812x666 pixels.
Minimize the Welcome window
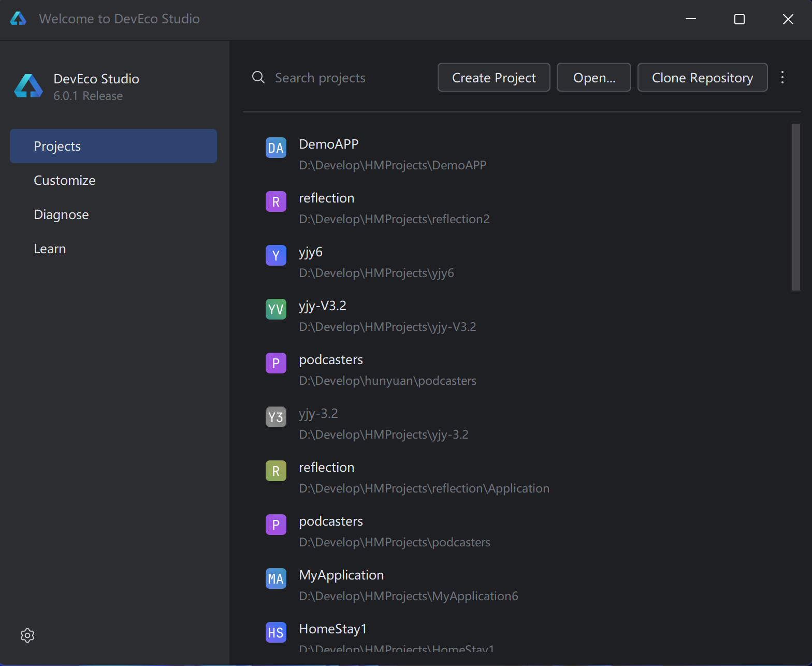pyautogui.click(x=691, y=19)
